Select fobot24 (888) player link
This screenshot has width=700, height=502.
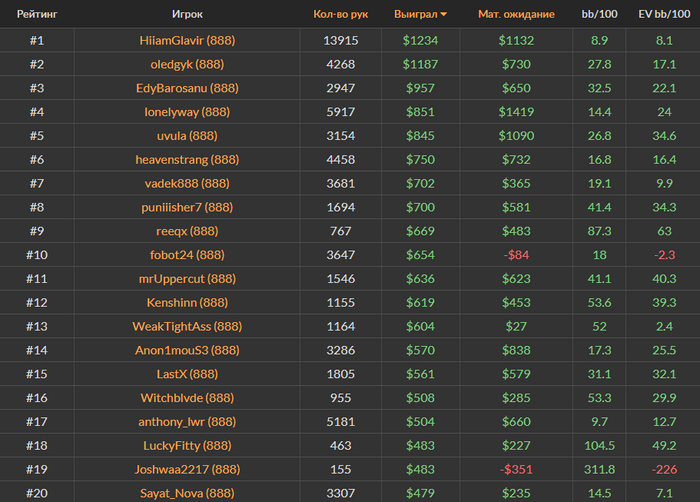187,255
